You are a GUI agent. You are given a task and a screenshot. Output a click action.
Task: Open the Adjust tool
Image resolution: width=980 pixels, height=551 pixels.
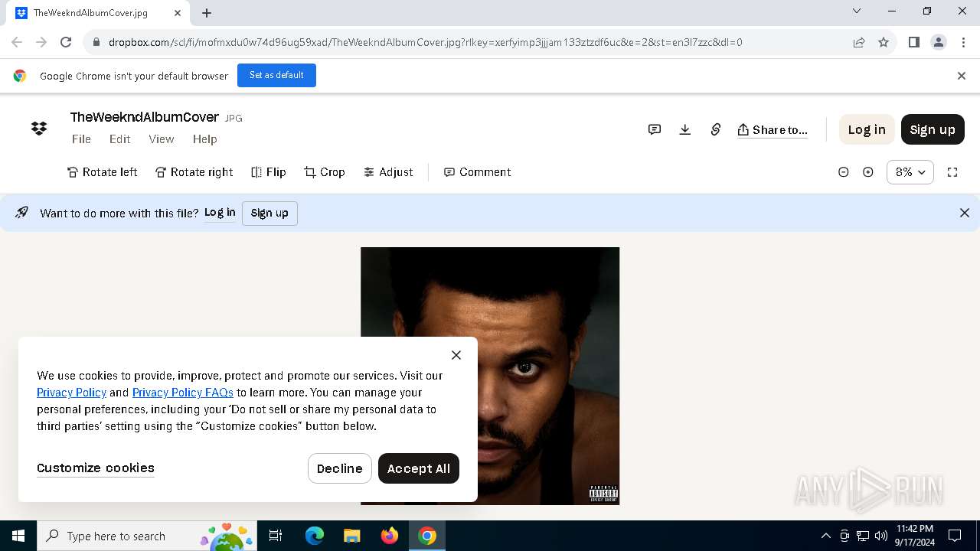click(388, 172)
